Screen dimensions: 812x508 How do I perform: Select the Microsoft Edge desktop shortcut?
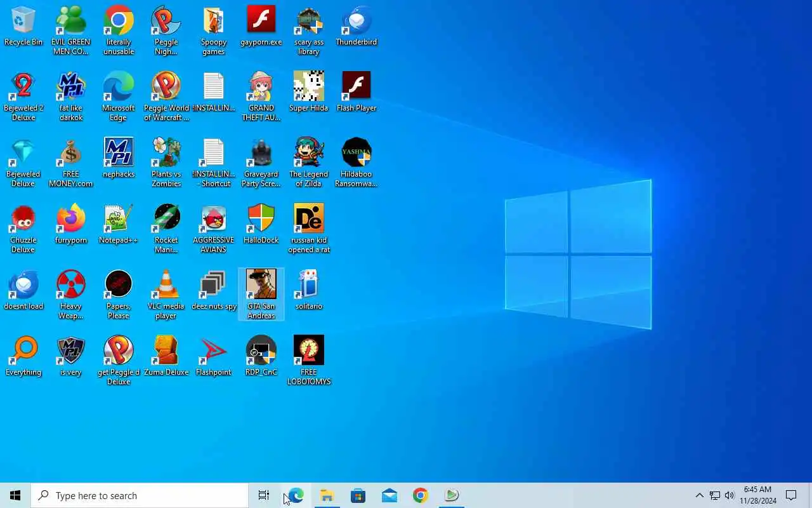(119, 97)
